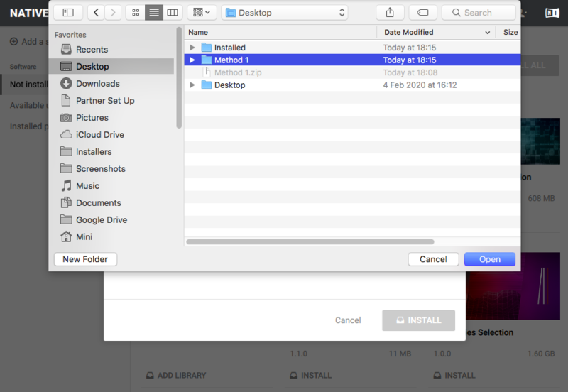Click INSTALL under version 1.0.0
This screenshot has height=392, width=568.
pyautogui.click(x=454, y=376)
